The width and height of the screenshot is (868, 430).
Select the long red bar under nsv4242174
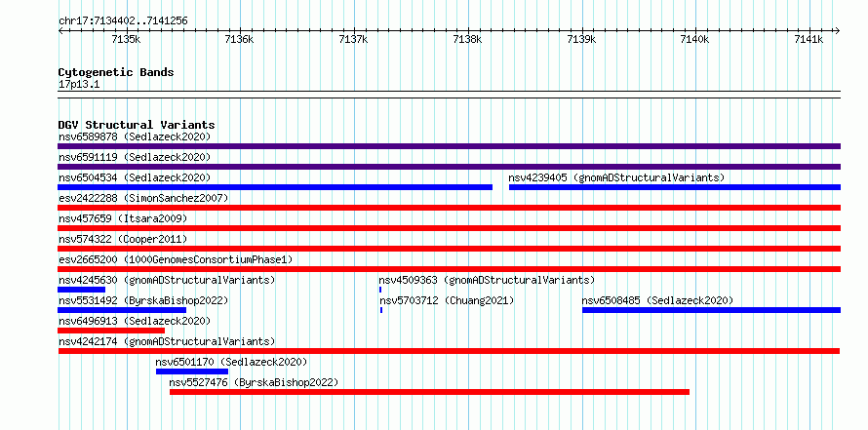click(x=449, y=351)
